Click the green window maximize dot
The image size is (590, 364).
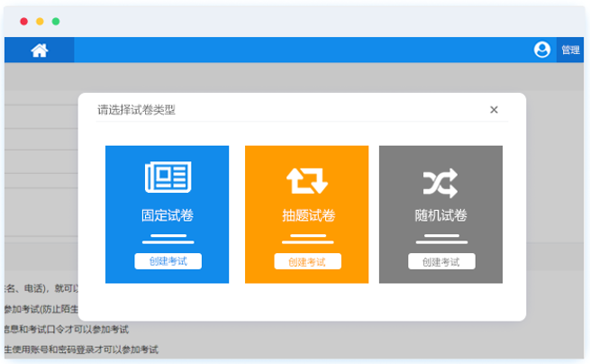tap(56, 21)
